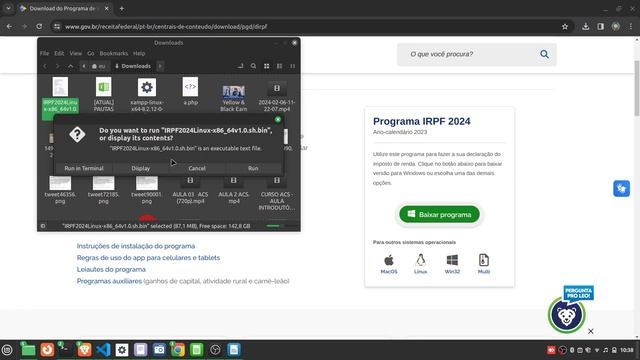Dismiss the Leo chatbot with X
Image resolution: width=640 pixels, height=360 pixels.
tap(591, 331)
